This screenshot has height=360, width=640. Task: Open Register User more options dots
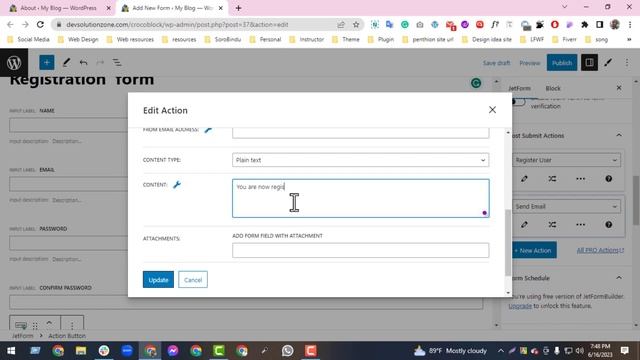[580, 179]
